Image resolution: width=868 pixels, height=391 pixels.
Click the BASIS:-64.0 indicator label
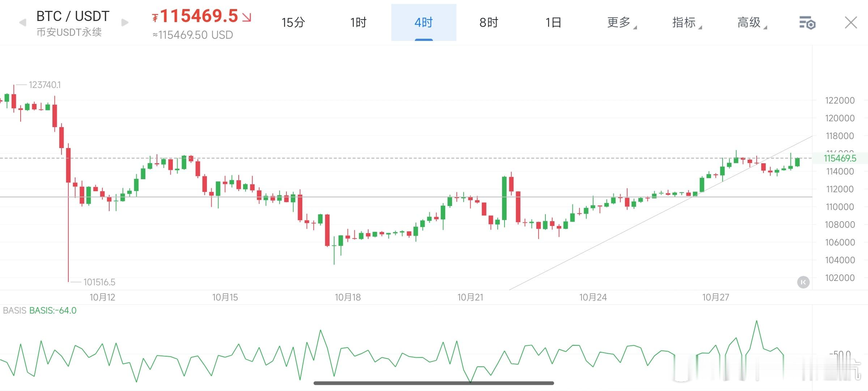[52, 311]
